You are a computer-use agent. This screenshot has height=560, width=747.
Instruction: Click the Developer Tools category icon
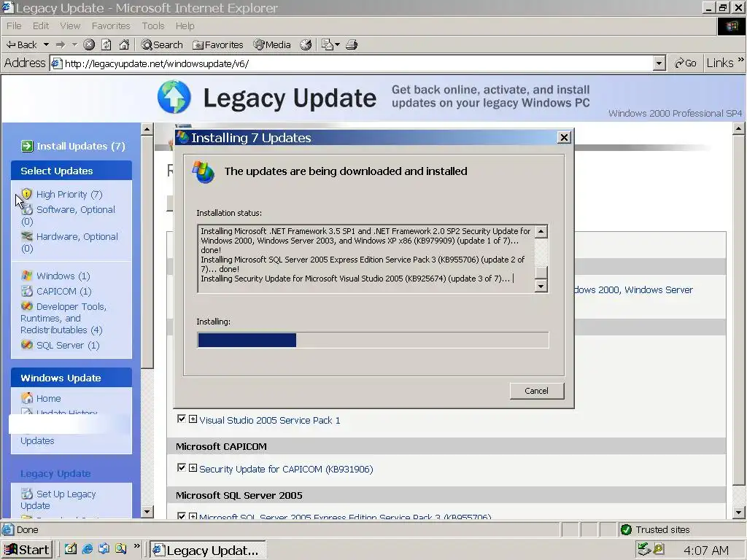pyautogui.click(x=27, y=306)
